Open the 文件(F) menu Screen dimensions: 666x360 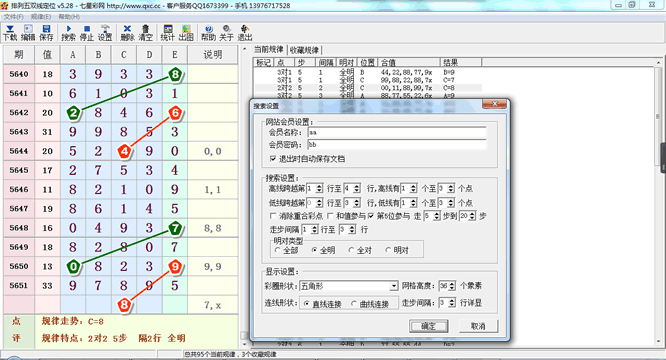coord(14,17)
